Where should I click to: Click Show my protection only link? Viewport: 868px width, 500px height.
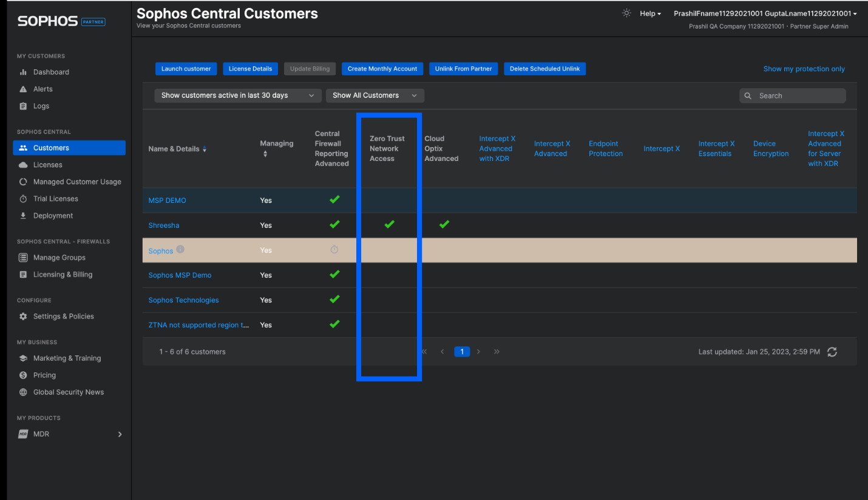(804, 69)
